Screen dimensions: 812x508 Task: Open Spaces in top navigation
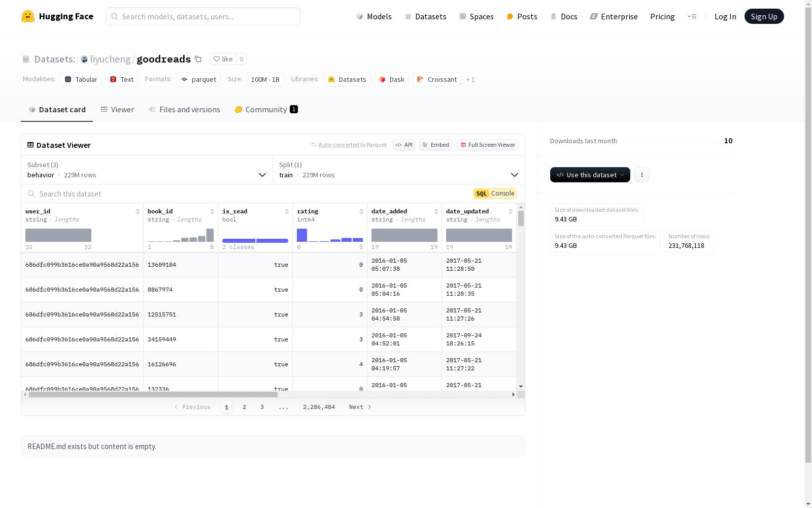point(477,16)
